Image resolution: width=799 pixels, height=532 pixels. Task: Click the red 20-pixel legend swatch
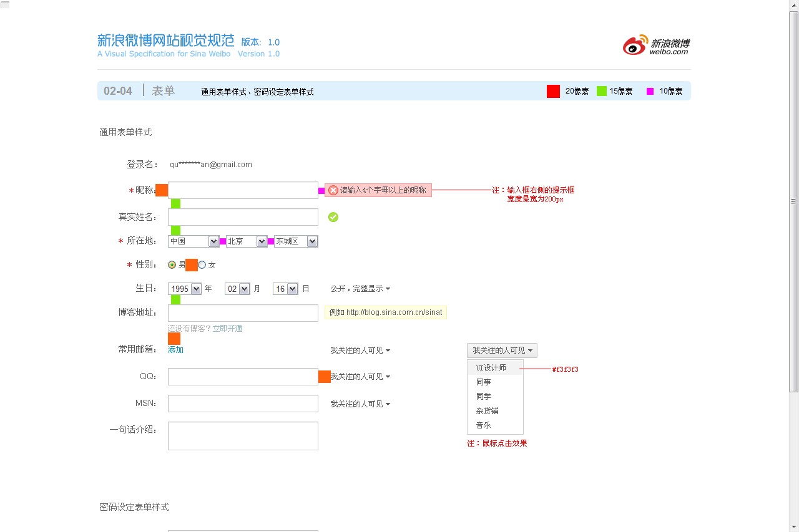tap(553, 91)
